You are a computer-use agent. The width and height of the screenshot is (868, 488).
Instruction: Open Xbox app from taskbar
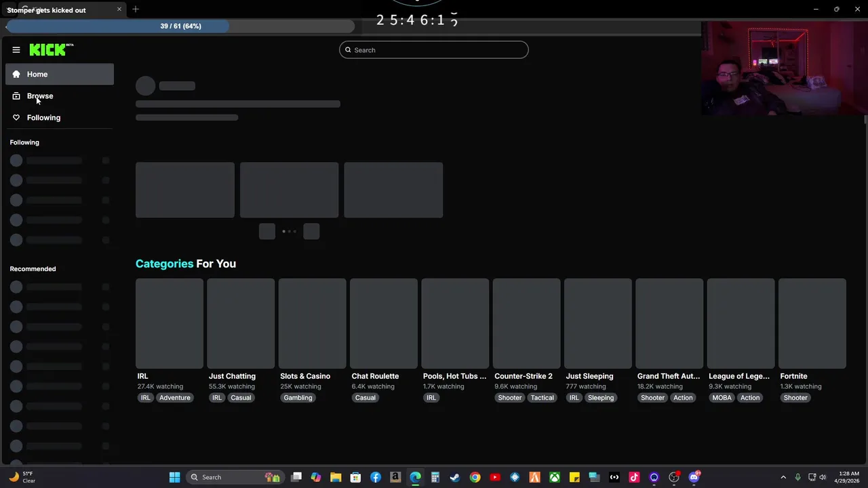click(555, 477)
